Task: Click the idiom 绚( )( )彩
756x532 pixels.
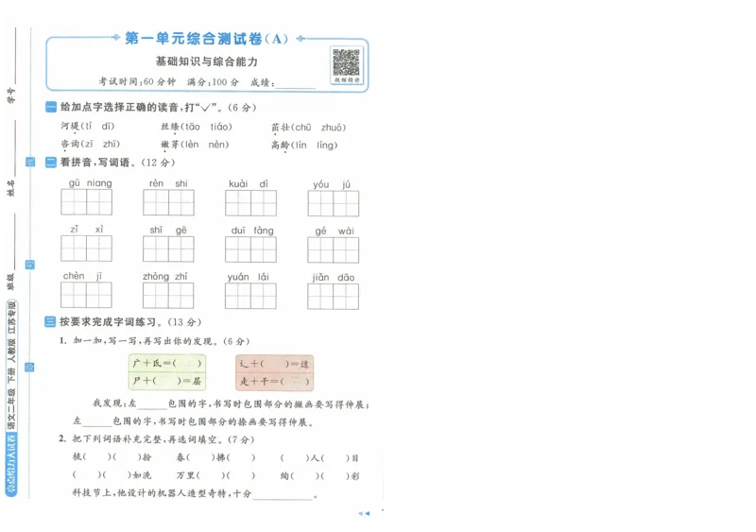Action: (x=320, y=476)
